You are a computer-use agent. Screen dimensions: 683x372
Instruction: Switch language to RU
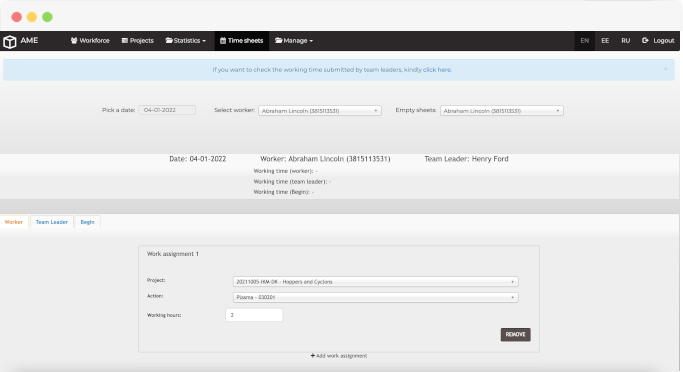pyautogui.click(x=626, y=41)
